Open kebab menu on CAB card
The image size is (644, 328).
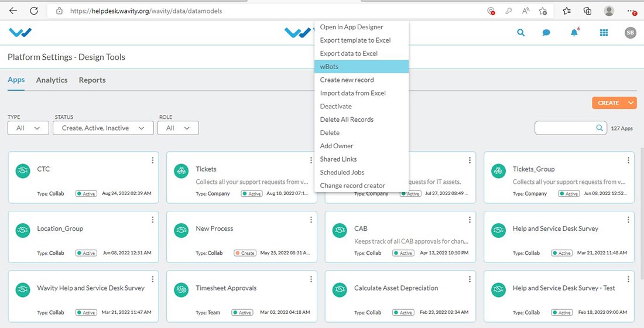(470, 220)
